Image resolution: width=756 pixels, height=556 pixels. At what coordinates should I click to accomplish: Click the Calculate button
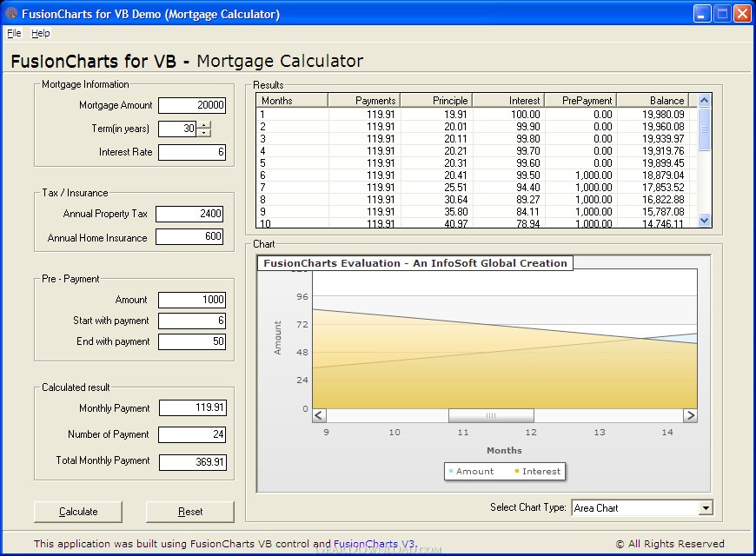78,512
